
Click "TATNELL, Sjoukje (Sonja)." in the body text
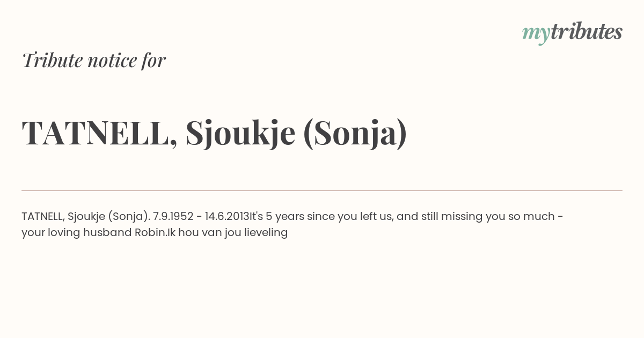[86, 217]
